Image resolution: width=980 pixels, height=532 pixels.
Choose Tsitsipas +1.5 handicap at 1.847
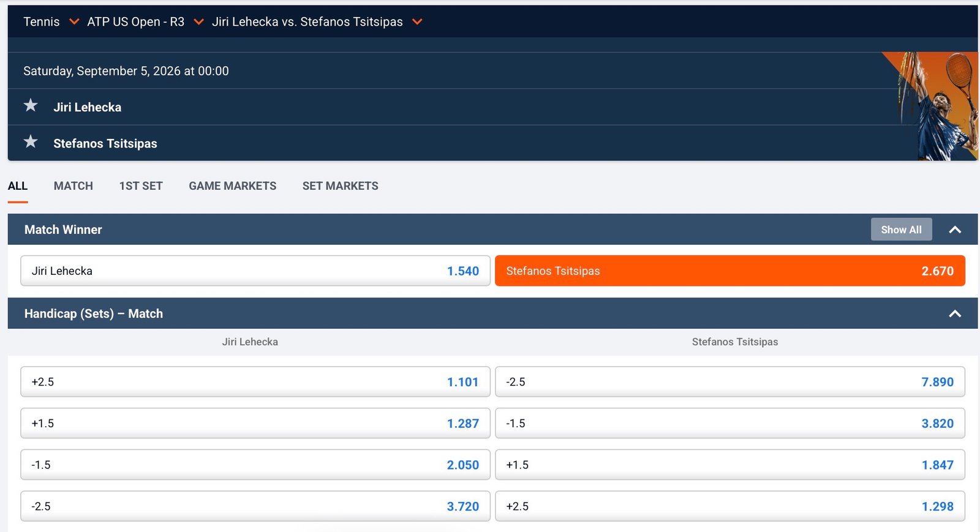click(729, 465)
